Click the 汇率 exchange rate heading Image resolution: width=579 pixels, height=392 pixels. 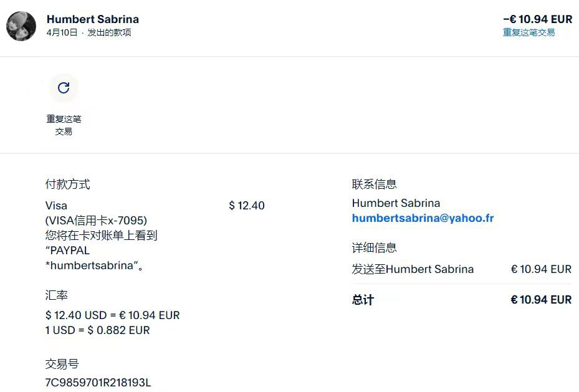[57, 295]
